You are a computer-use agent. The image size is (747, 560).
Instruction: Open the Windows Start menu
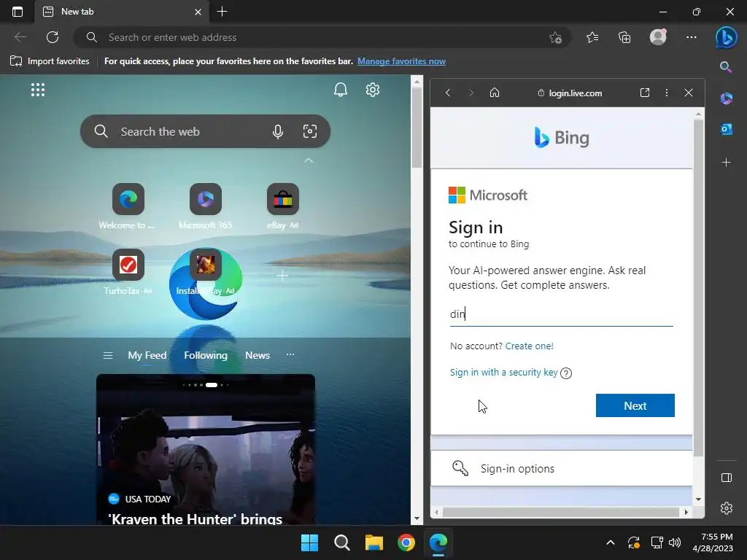309,542
